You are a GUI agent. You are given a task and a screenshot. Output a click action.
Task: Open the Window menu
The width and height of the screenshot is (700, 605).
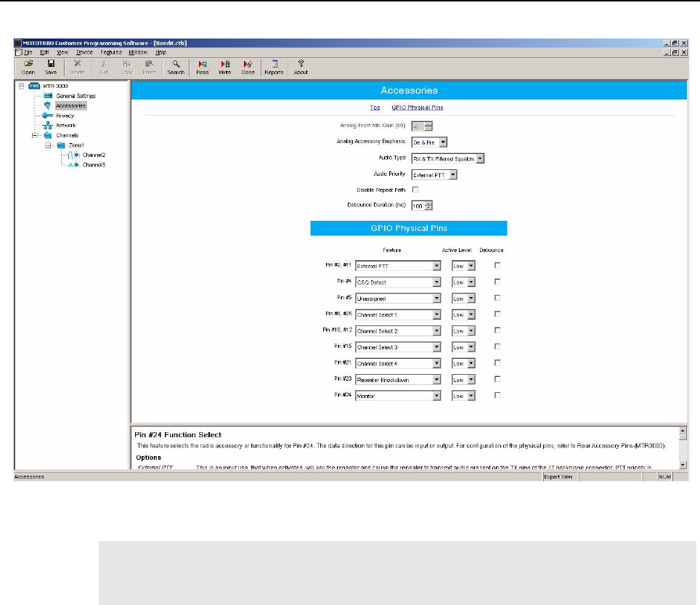(138, 52)
